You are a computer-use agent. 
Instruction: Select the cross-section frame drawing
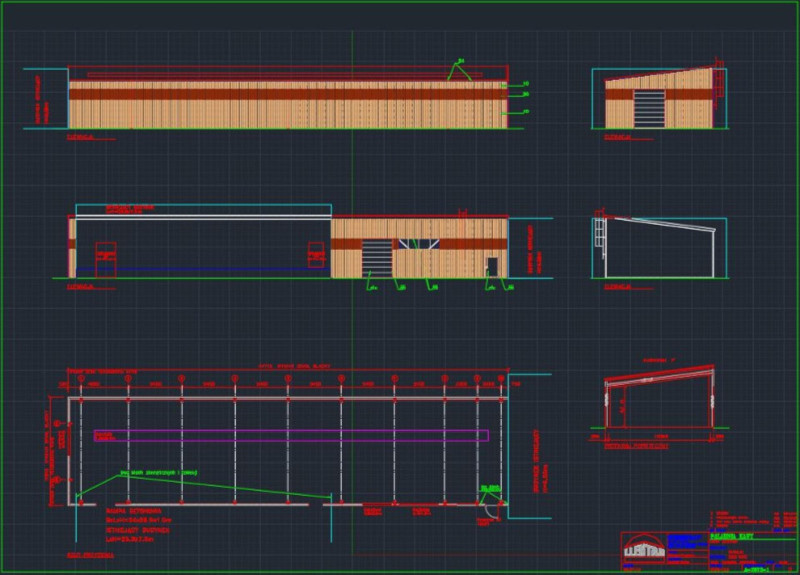point(659,398)
